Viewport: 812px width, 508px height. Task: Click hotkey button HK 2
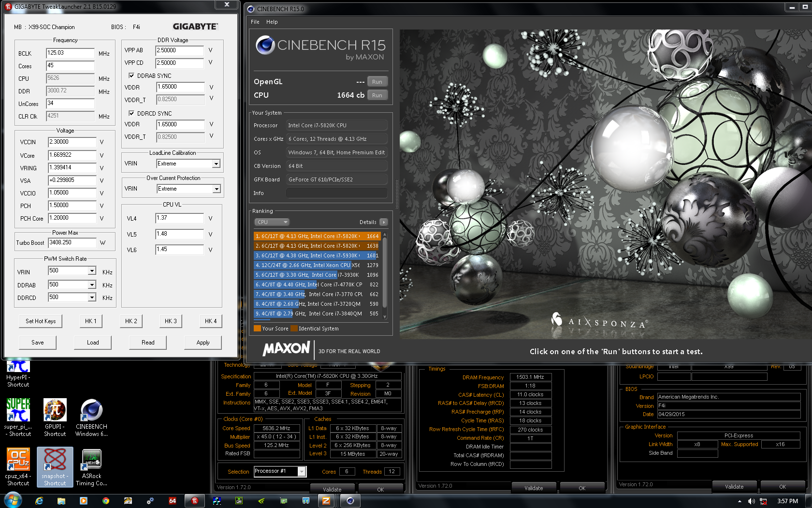(131, 321)
